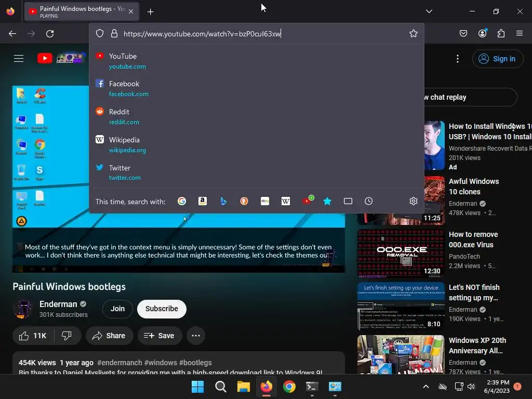Image resolution: width=532 pixels, height=399 pixels.
Task: Open the Windows Start menu
Action: (x=197, y=387)
